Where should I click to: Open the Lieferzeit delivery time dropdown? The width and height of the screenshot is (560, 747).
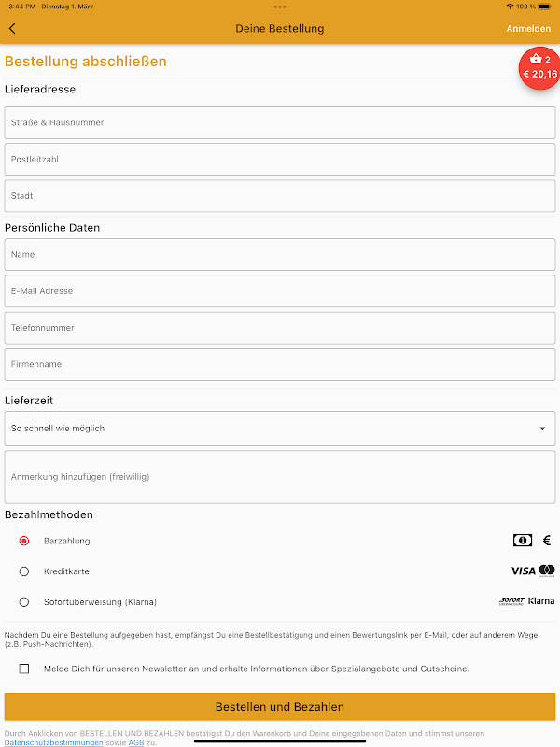coord(280,429)
